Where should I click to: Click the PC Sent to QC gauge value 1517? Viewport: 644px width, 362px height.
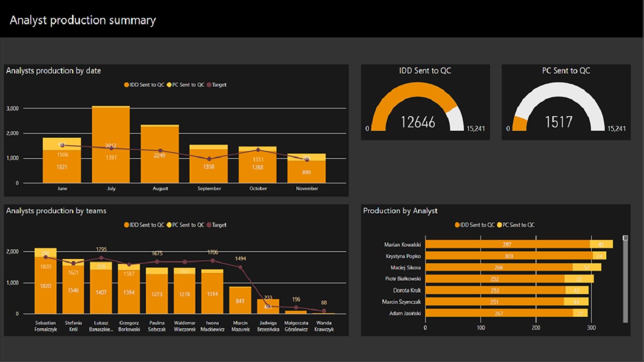point(559,122)
